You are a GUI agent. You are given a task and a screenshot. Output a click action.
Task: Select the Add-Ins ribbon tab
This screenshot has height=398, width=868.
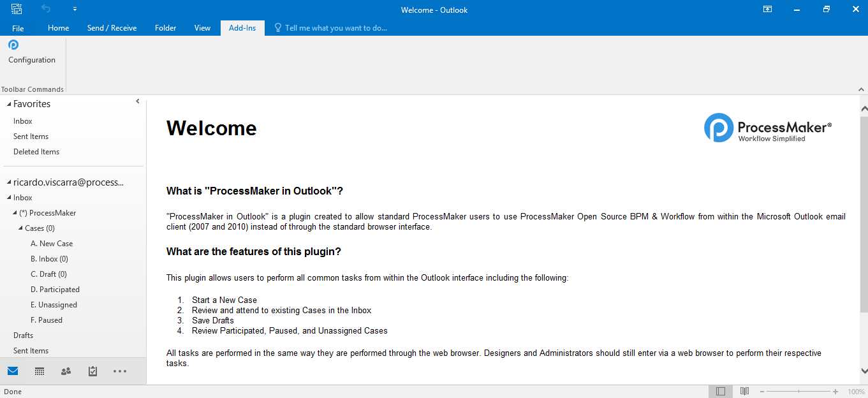pyautogui.click(x=242, y=28)
